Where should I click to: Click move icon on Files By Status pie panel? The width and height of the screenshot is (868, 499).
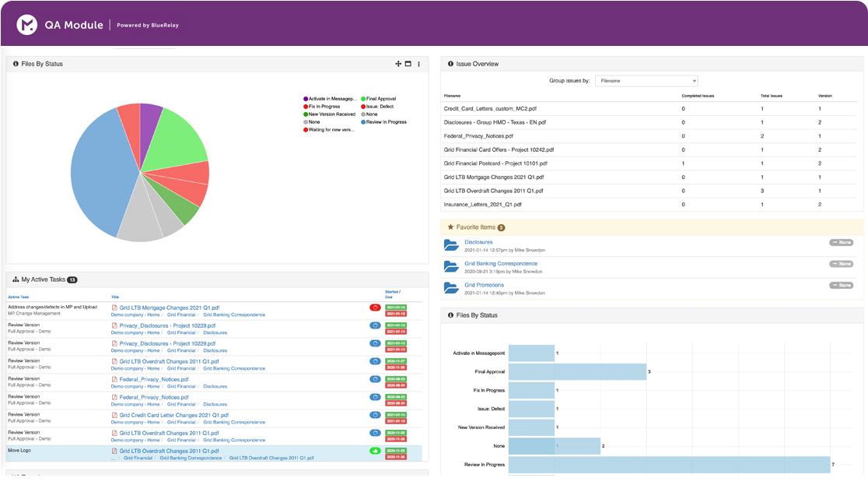coord(398,64)
